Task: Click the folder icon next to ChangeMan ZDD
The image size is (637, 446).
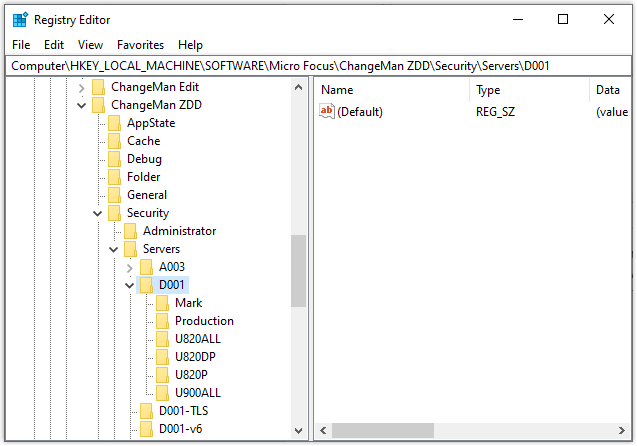Action: (98, 105)
